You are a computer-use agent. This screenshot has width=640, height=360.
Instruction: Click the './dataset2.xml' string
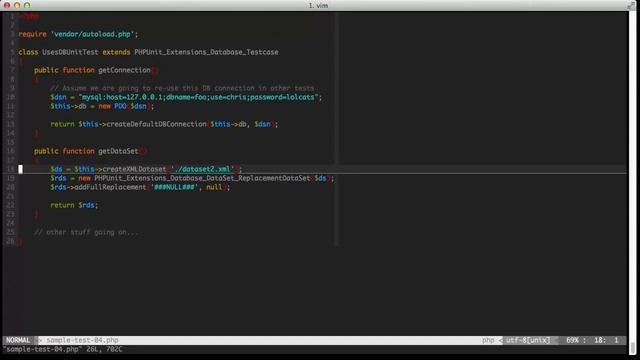click(x=202, y=169)
